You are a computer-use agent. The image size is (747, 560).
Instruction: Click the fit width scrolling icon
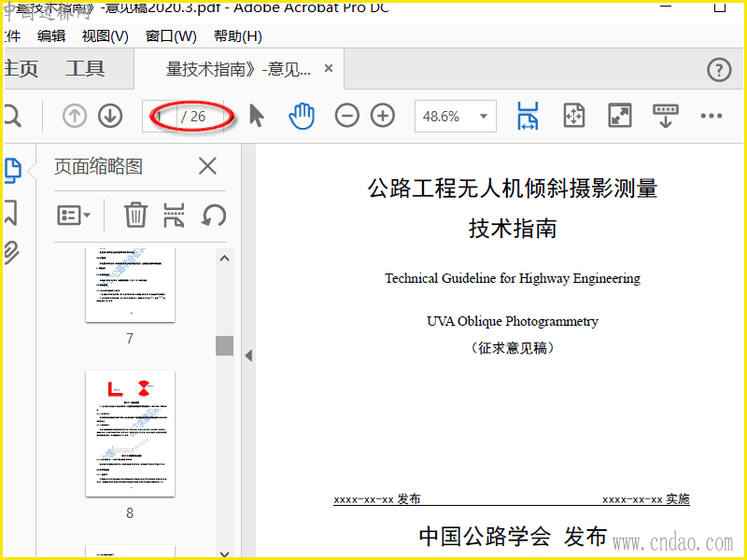[x=528, y=116]
